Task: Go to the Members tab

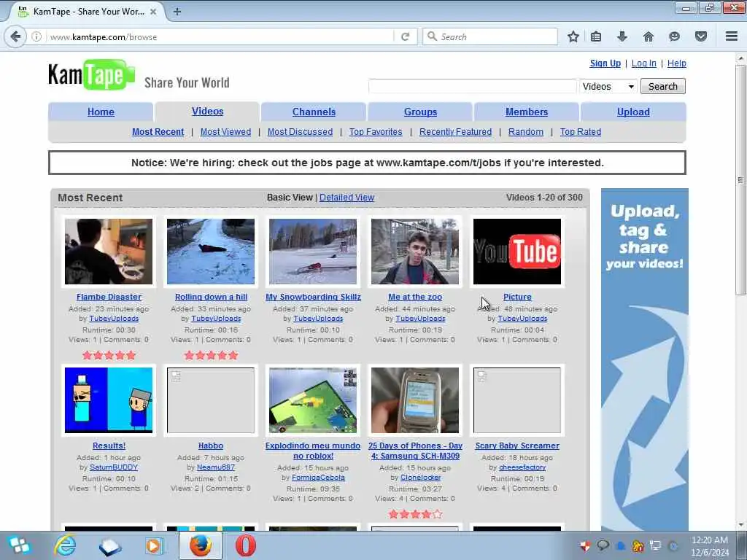Action: [527, 112]
